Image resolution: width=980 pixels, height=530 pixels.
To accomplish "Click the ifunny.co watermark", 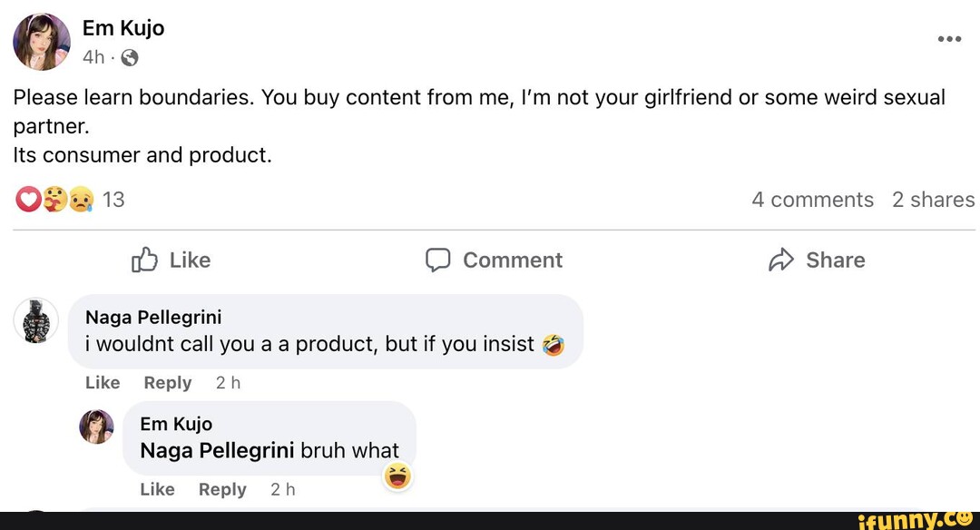I will (916, 519).
